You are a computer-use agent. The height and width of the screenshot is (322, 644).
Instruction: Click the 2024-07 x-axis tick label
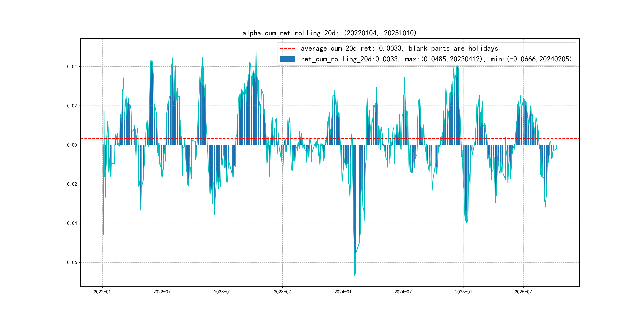click(x=403, y=292)
